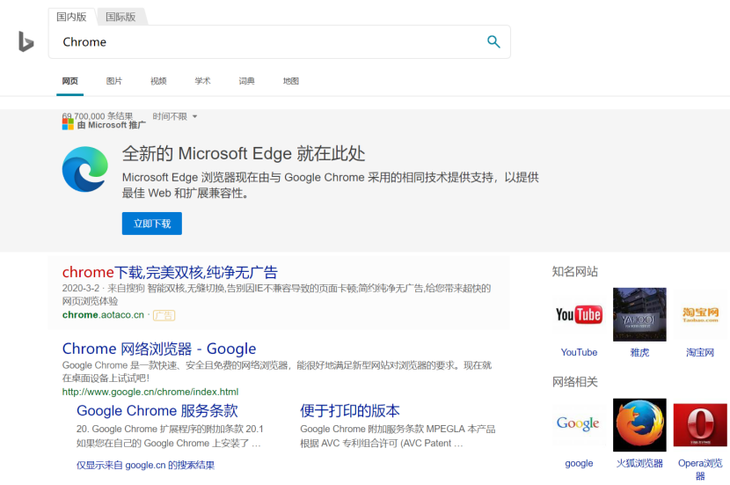Click the 广告 ad label badge

coord(164,316)
